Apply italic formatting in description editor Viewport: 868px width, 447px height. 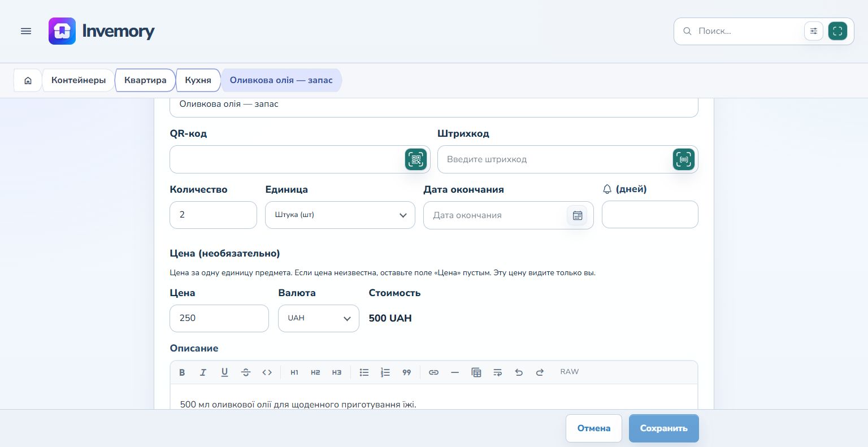tap(203, 372)
